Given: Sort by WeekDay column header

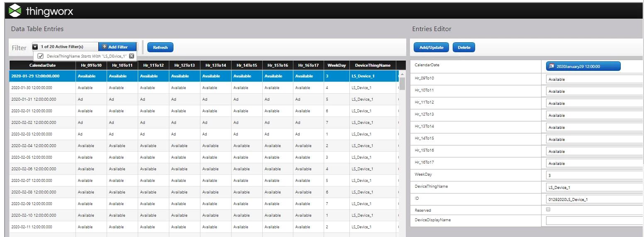Looking at the screenshot, I should click(337, 65).
